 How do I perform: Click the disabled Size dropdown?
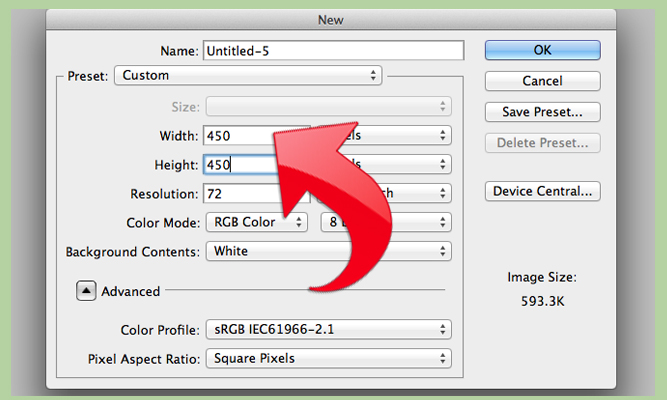click(x=328, y=106)
